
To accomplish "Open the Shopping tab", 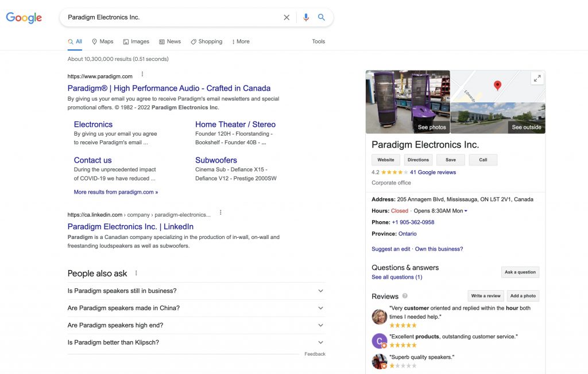I will [206, 41].
